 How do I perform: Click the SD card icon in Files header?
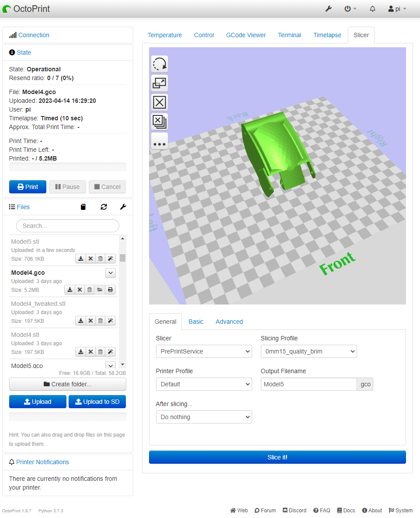point(83,207)
